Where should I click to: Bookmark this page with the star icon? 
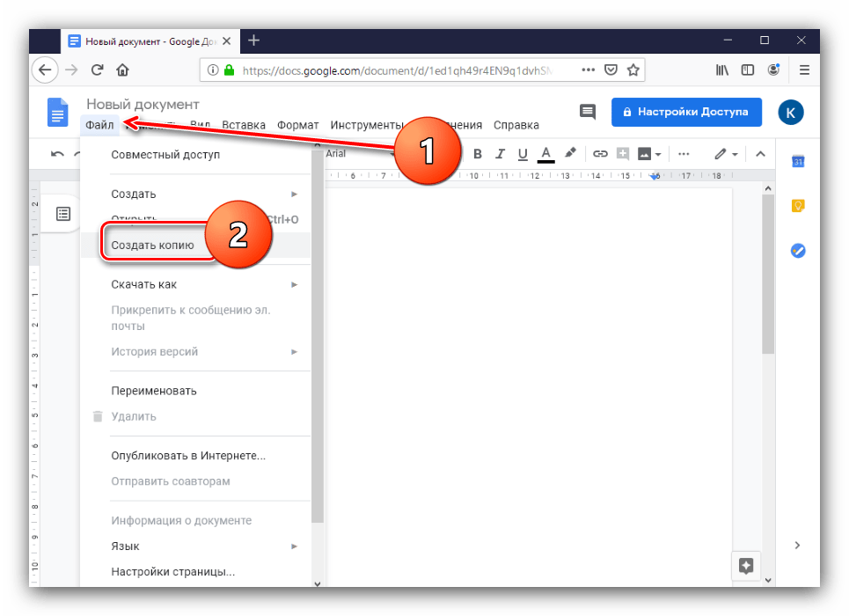pos(633,70)
